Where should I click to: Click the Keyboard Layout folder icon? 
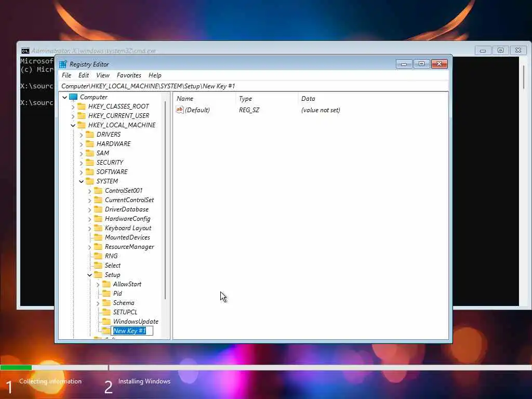(x=98, y=228)
